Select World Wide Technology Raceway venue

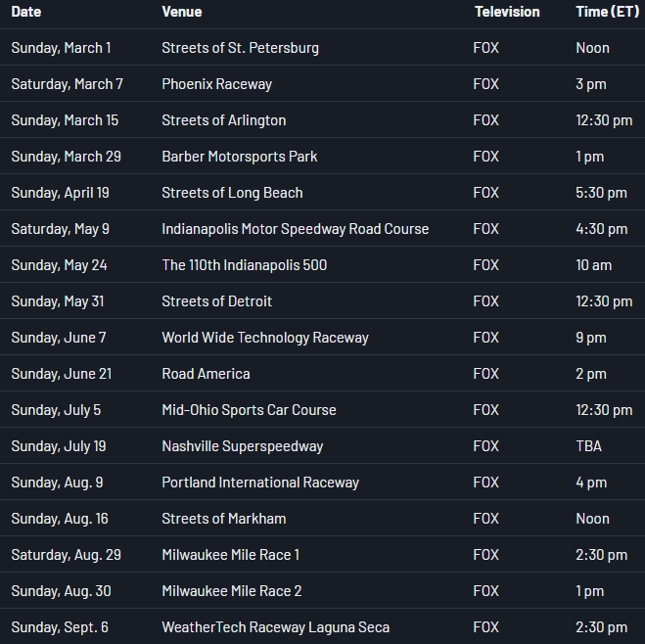click(x=265, y=338)
